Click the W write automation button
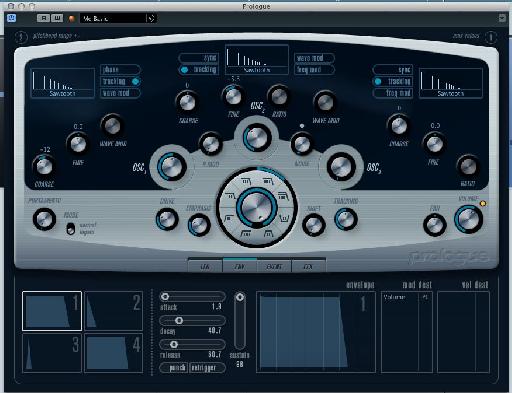 [x=57, y=18]
